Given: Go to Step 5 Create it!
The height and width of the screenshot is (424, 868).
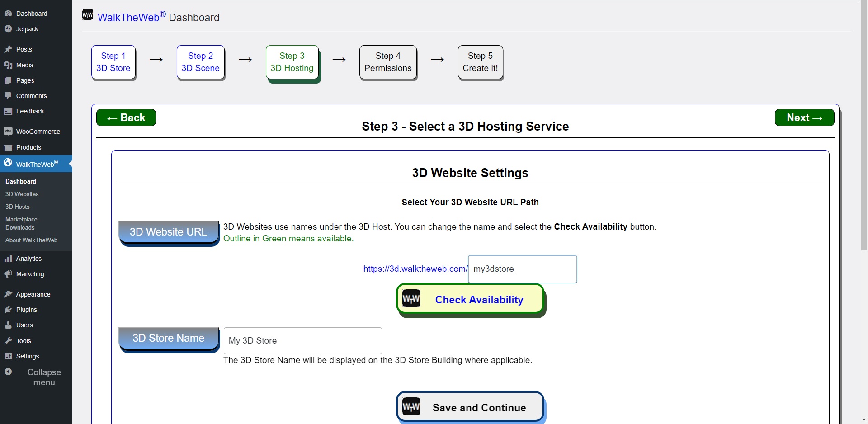Looking at the screenshot, I should point(480,62).
